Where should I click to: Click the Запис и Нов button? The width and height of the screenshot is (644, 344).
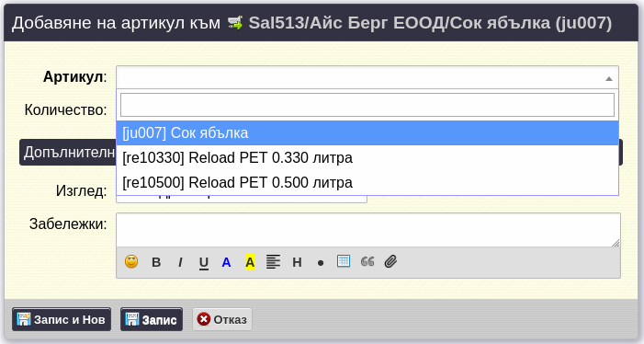(x=62, y=319)
